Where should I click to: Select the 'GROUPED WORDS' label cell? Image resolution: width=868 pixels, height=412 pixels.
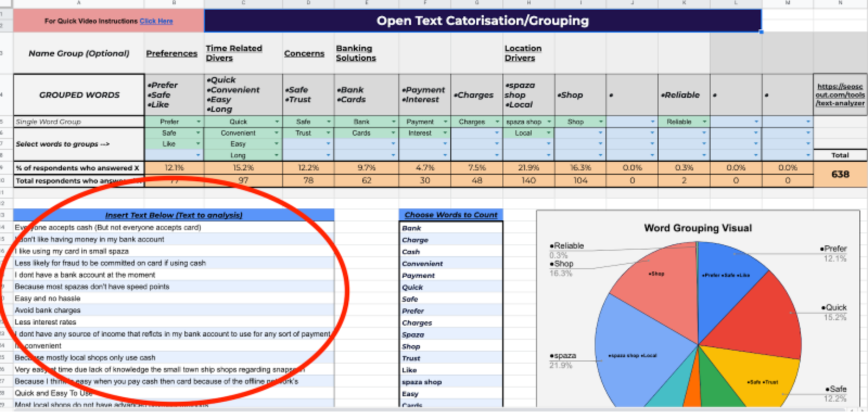click(79, 95)
